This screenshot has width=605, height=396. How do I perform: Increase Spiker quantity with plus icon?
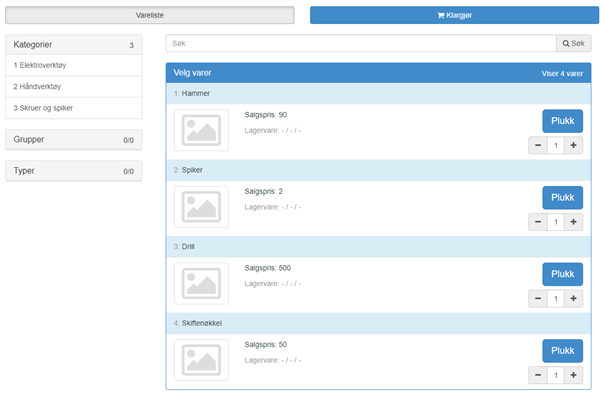(x=573, y=222)
